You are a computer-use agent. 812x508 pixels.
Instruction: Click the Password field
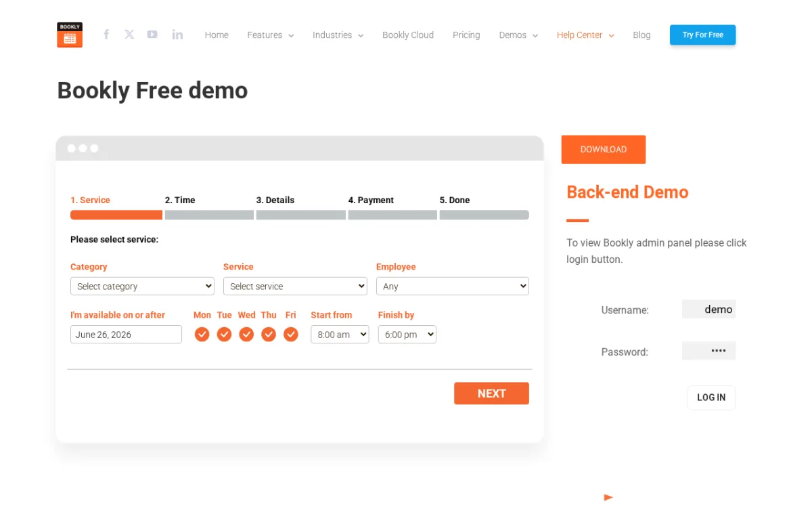coord(708,351)
